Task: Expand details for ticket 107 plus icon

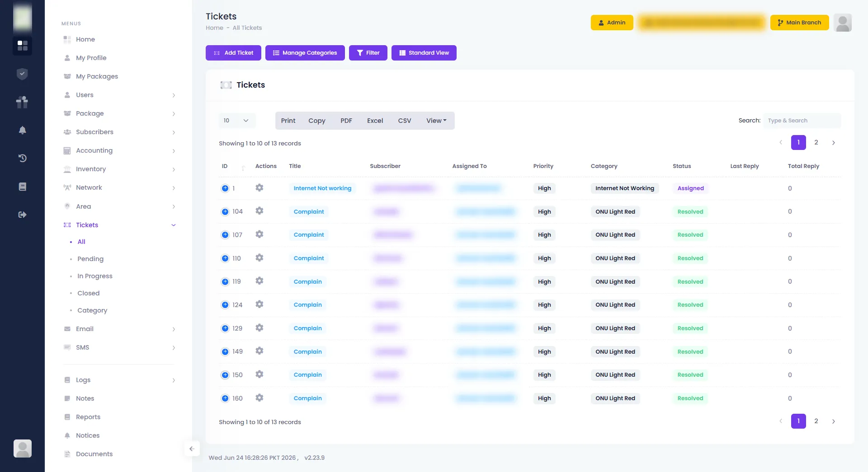Action: coord(225,235)
